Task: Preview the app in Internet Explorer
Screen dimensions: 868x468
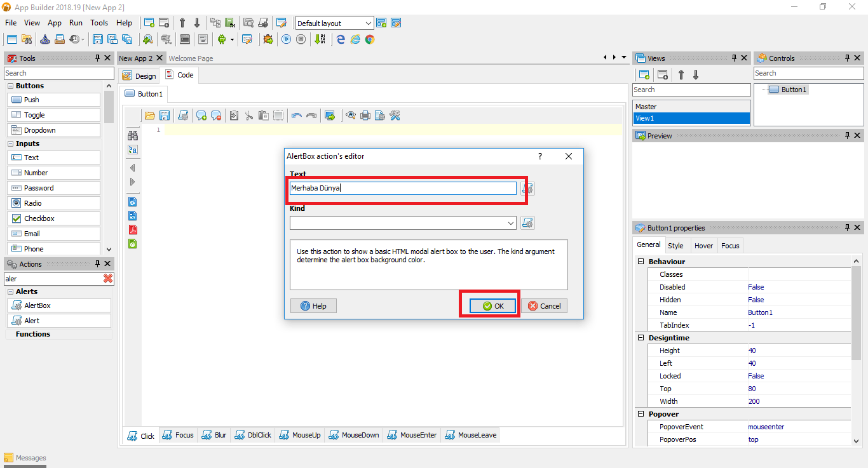Action: click(356, 39)
